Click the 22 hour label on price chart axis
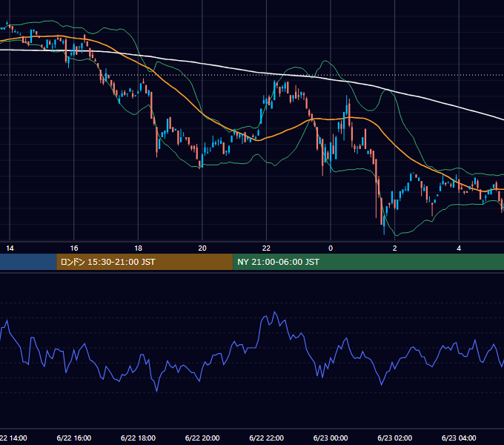Image resolution: width=504 pixels, height=445 pixels. pyautogui.click(x=267, y=248)
